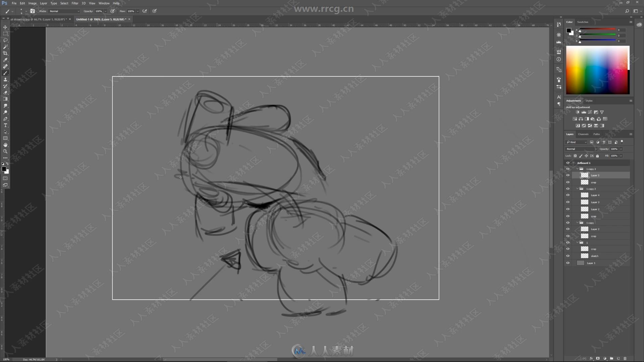The height and width of the screenshot is (362, 644).
Task: Select the Clone Stamp tool
Action: [5, 79]
